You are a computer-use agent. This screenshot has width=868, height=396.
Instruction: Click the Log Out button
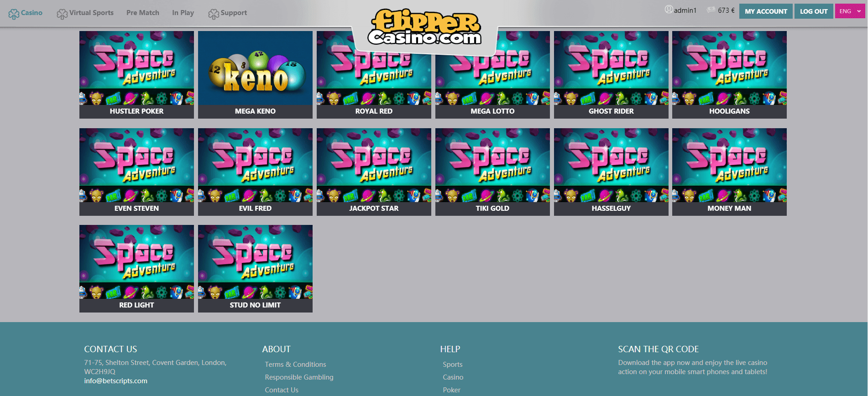(814, 11)
